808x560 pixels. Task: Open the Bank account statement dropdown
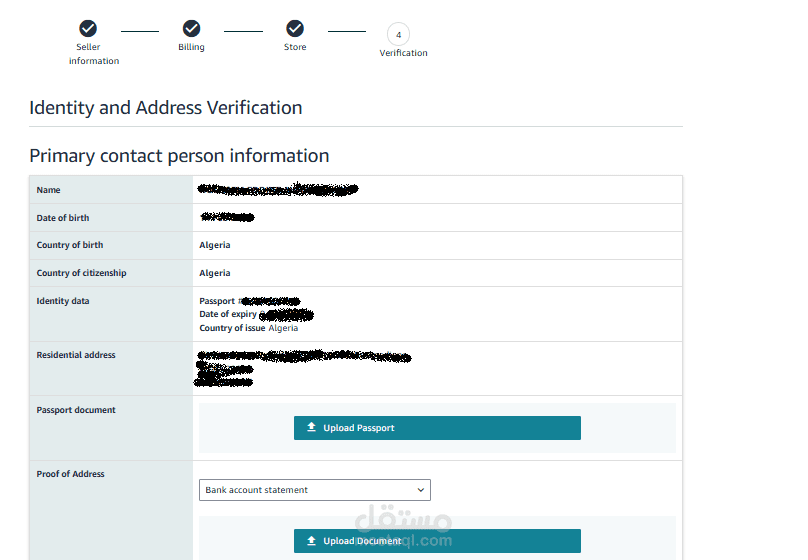click(x=314, y=490)
